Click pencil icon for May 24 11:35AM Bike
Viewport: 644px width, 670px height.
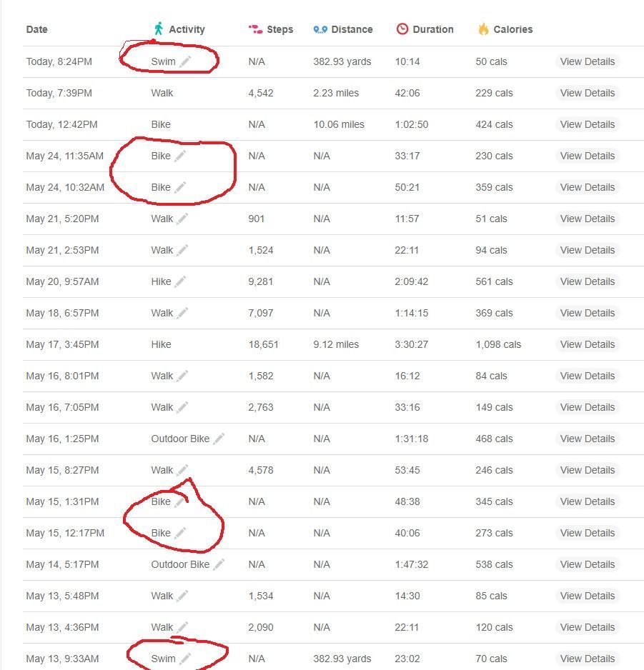click(x=180, y=156)
